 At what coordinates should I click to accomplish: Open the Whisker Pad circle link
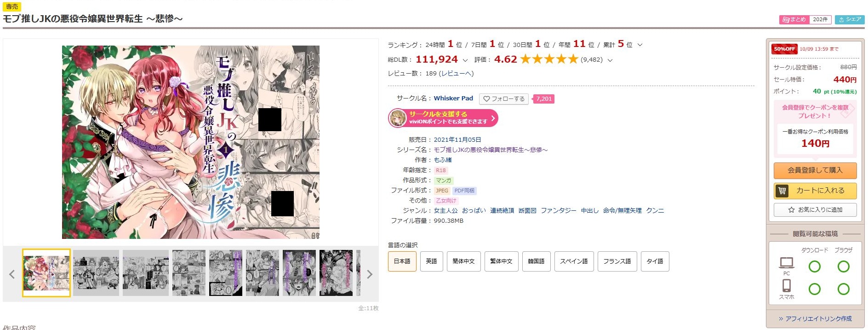[453, 98]
